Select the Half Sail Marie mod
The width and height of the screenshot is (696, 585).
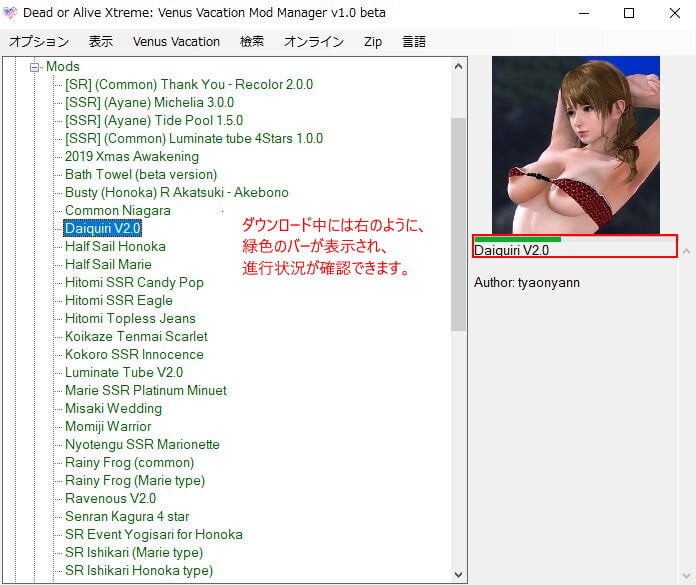pos(108,265)
